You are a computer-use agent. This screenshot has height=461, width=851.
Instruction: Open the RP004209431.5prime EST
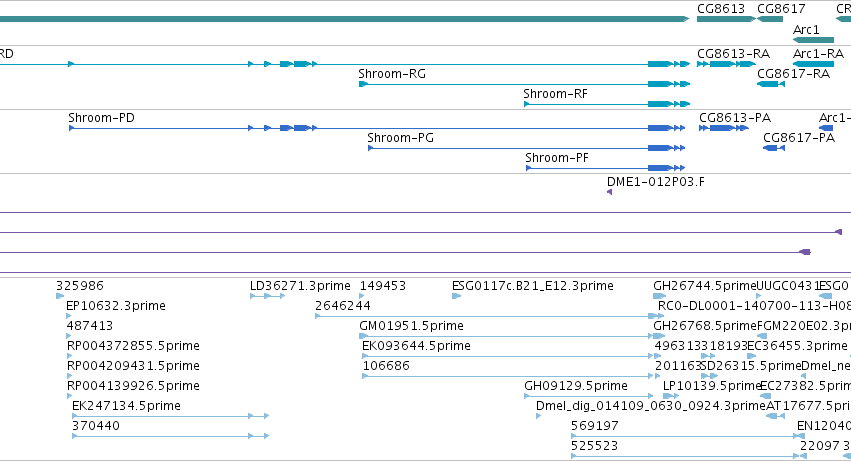point(133,366)
